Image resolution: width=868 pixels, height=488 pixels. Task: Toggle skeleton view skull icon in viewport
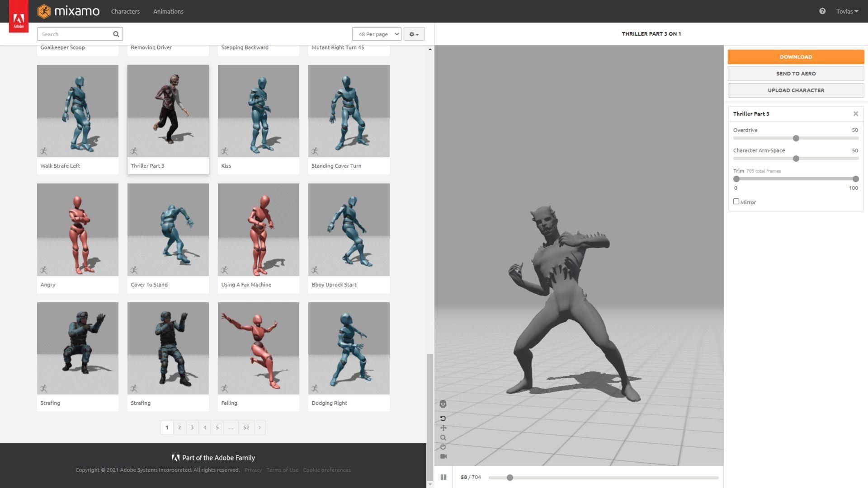click(443, 404)
